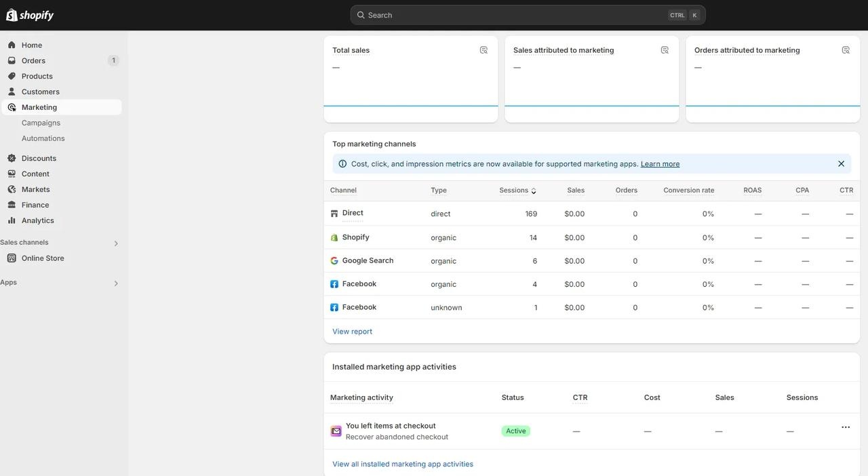Open Google Search channel link

click(368, 260)
